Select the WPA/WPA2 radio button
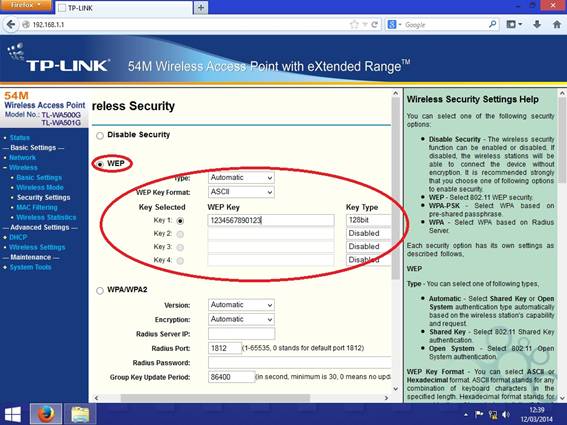The width and height of the screenshot is (567, 425). click(x=100, y=290)
